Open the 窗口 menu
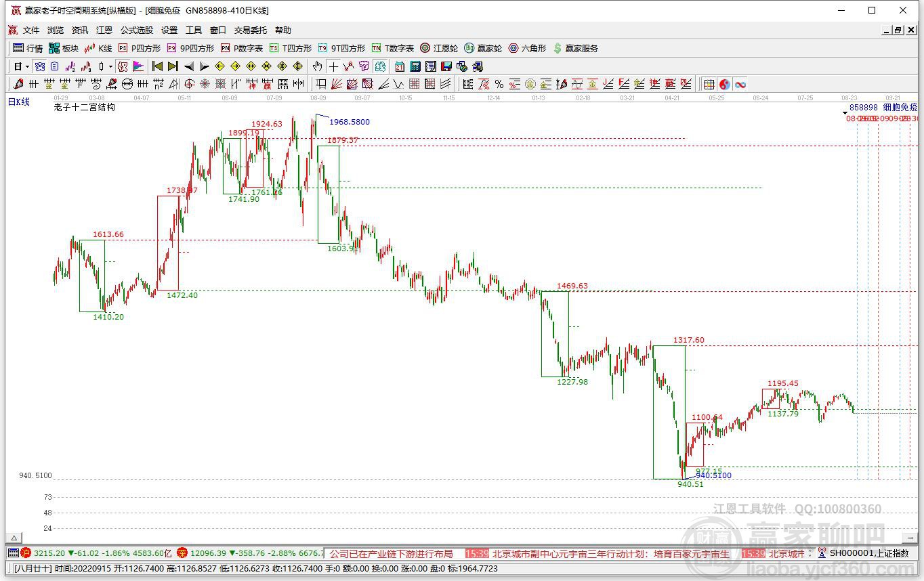The image size is (924, 581). coord(218,30)
